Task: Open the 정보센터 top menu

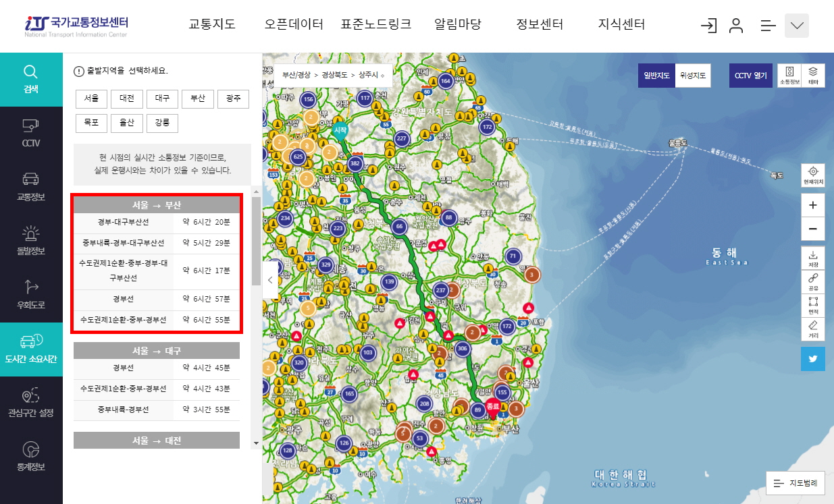Action: (540, 25)
